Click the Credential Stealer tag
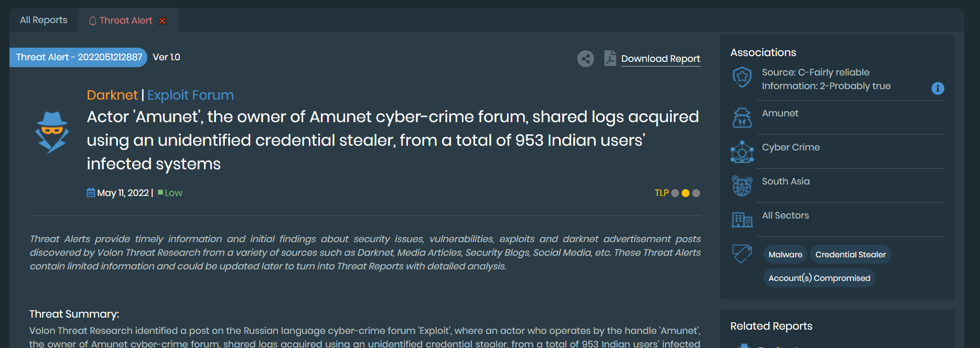980x348 pixels. [850, 254]
